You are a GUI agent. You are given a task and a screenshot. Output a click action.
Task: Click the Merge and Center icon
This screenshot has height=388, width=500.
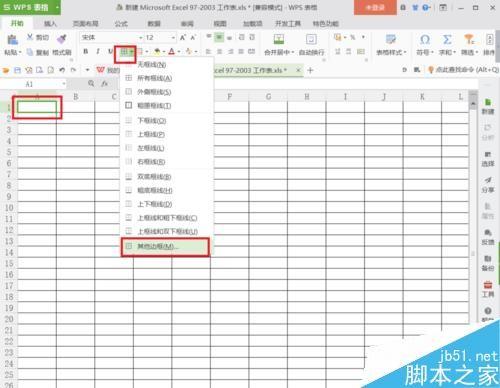[x=279, y=39]
